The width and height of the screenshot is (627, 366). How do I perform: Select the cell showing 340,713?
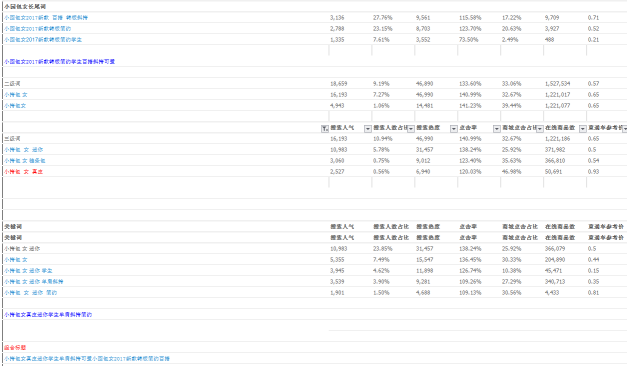point(555,282)
